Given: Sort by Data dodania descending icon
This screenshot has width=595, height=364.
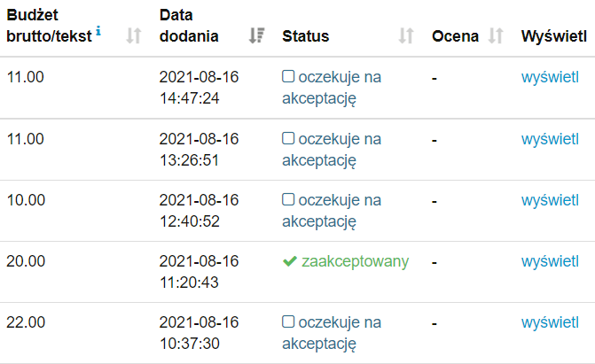Looking at the screenshot, I should [x=256, y=36].
